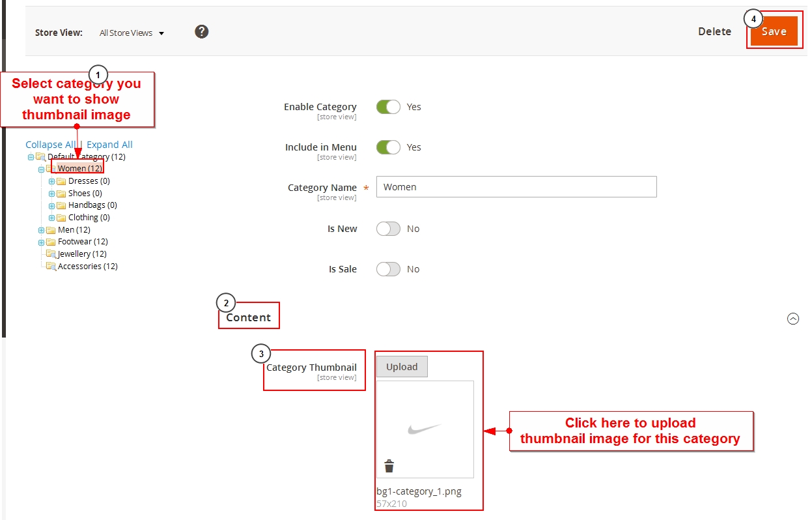Delete the uploaded thumbnail with trash icon

[x=389, y=466]
